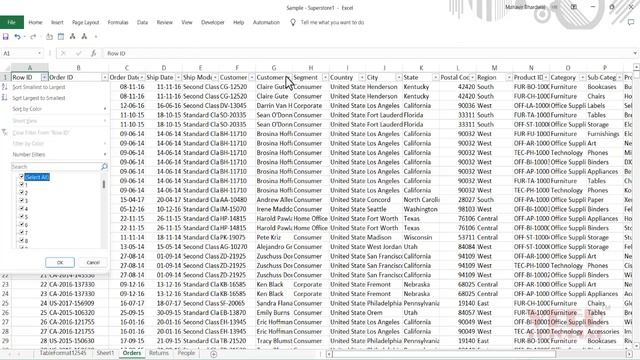Viewport: 640px width, 360px height.
Task: Uncheck value 8 in the filter list
Action: click(x=22, y=240)
